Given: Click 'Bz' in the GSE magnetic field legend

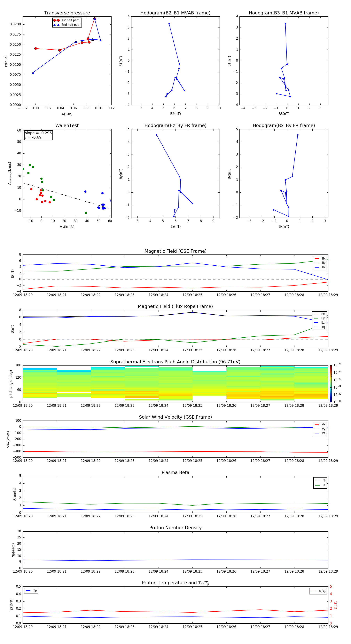Looking at the screenshot, I should pos(324,267).
